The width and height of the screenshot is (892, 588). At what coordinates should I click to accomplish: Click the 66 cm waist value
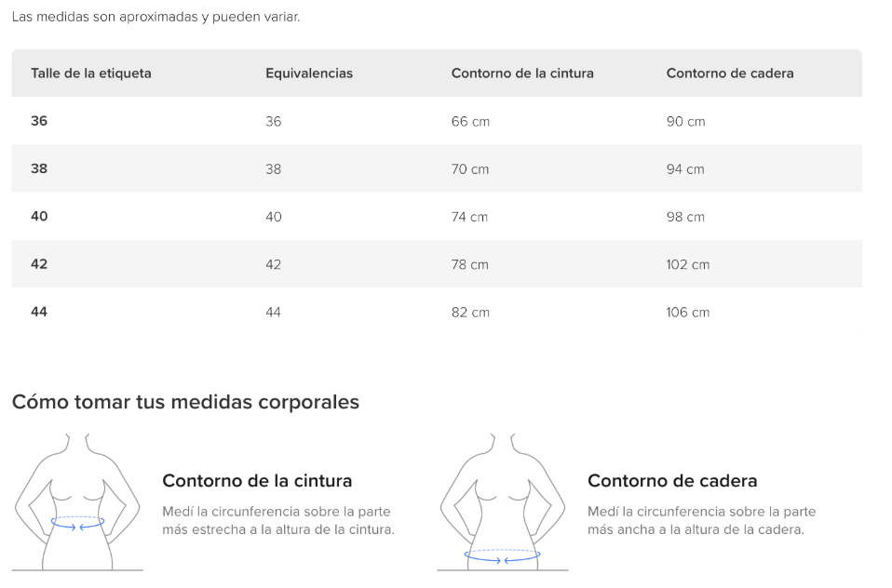(x=470, y=122)
